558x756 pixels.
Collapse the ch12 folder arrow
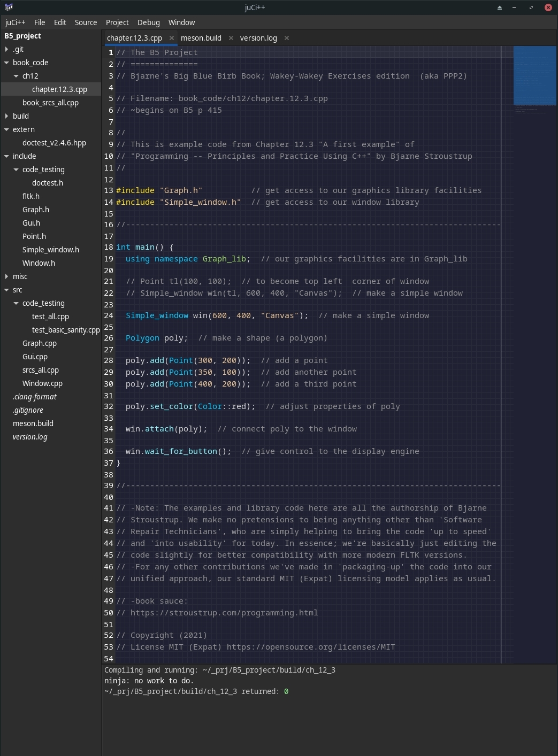(16, 76)
